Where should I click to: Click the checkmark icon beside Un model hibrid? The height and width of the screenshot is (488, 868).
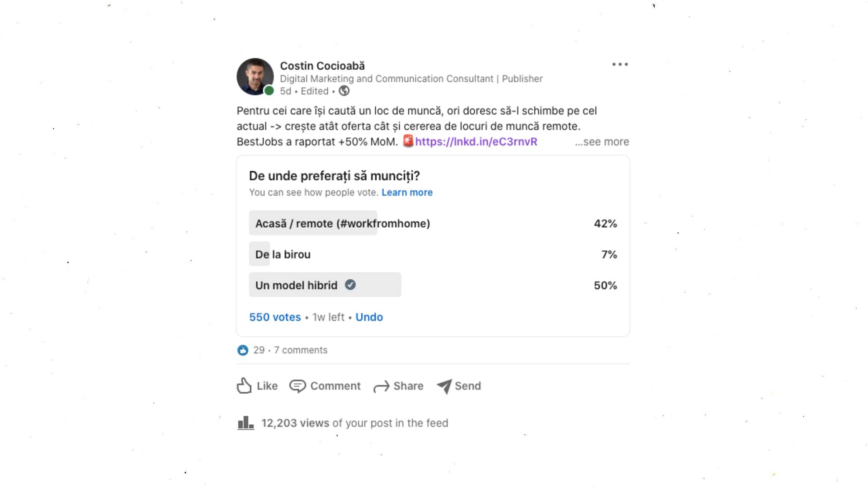[350, 285]
